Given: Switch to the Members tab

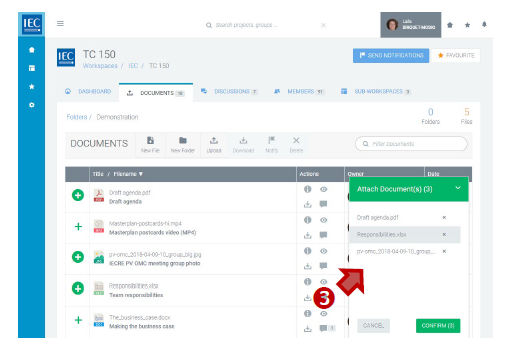Looking at the screenshot, I should (x=299, y=91).
